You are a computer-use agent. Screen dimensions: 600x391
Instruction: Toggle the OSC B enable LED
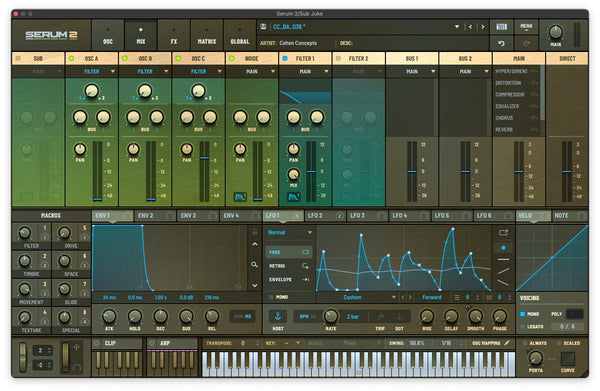click(x=124, y=58)
